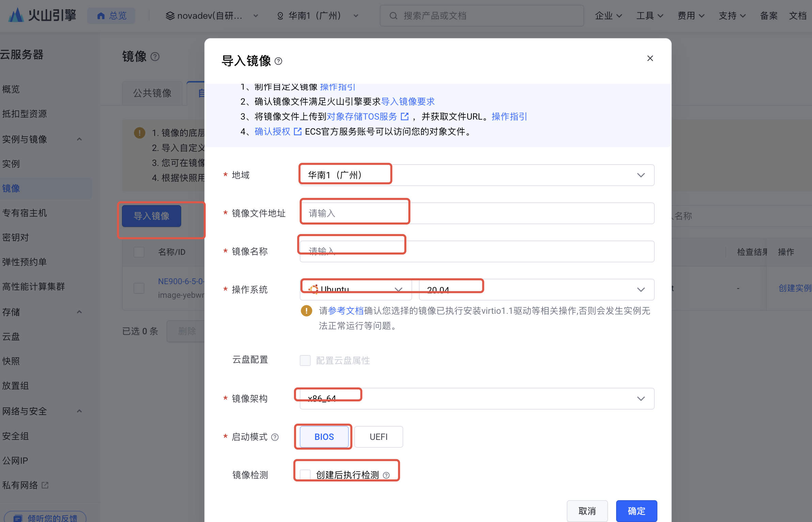Click external-link icon beside 确认授权
This screenshot has width=812, height=522.
pos(297,132)
